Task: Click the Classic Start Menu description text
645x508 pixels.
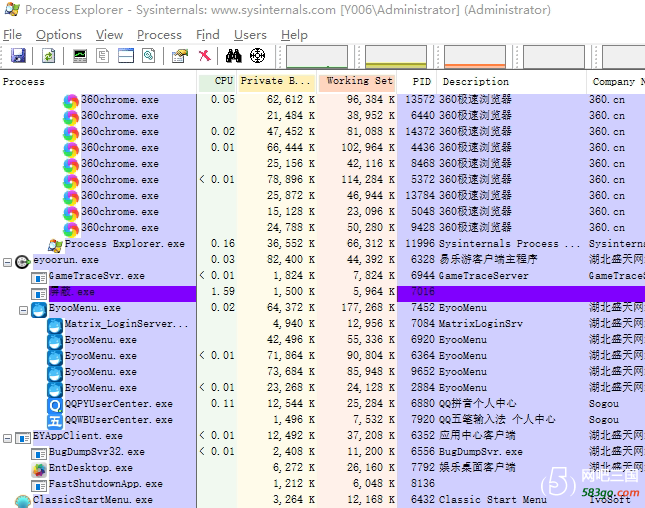Action: [493, 500]
